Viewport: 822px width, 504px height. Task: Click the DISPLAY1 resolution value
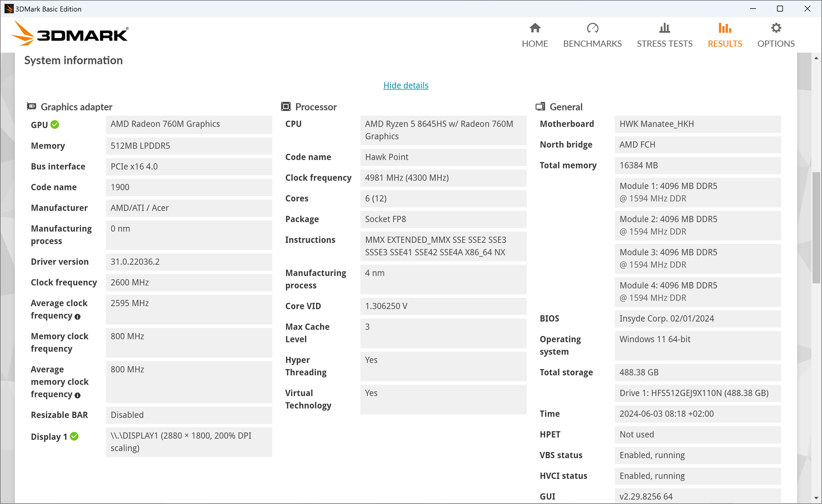point(189,442)
